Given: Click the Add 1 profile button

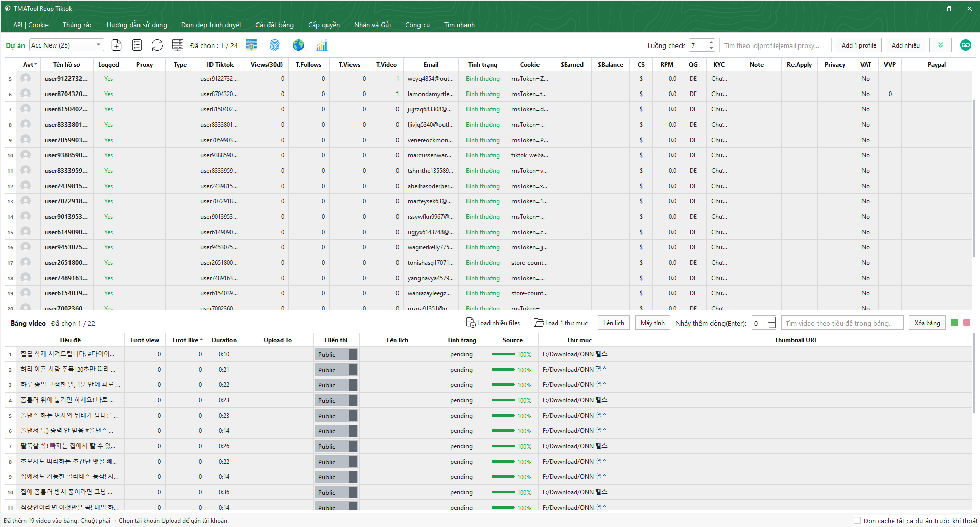Looking at the screenshot, I should (x=858, y=45).
